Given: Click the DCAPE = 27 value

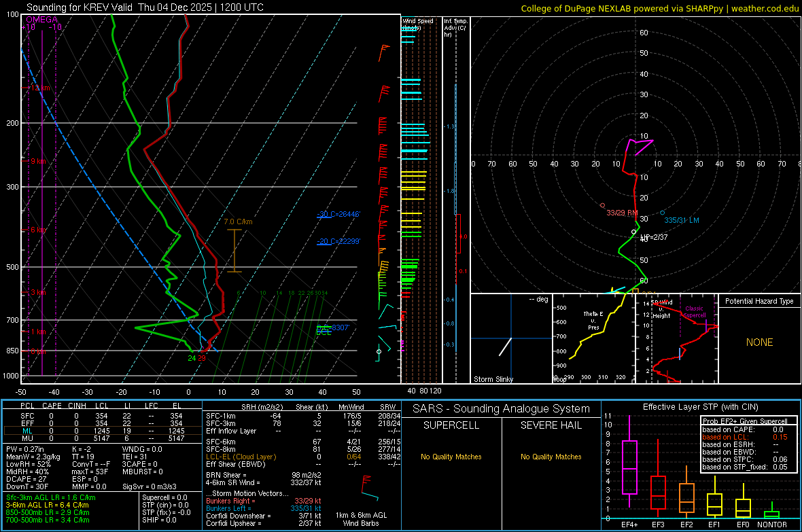Looking at the screenshot, I should (x=27, y=479).
